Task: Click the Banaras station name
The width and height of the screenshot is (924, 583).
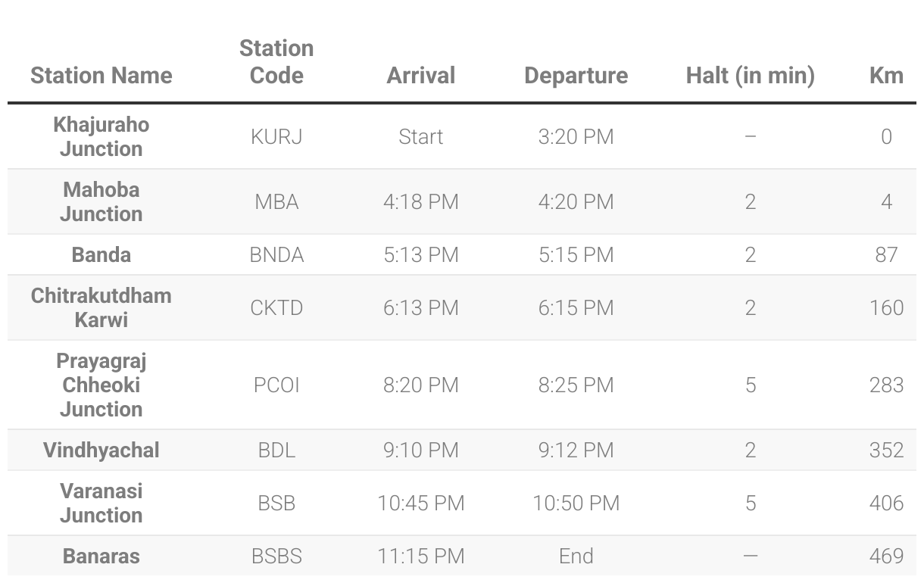Action: [x=101, y=556]
